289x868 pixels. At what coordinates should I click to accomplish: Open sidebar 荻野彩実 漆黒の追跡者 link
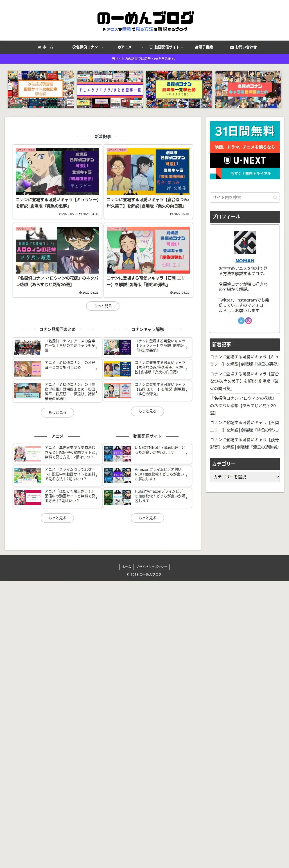pyautogui.click(x=245, y=443)
